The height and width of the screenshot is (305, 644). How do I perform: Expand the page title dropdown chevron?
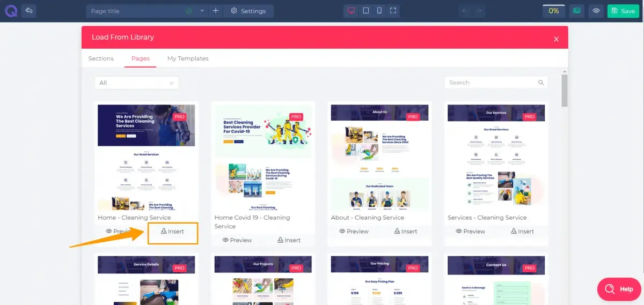coord(202,11)
